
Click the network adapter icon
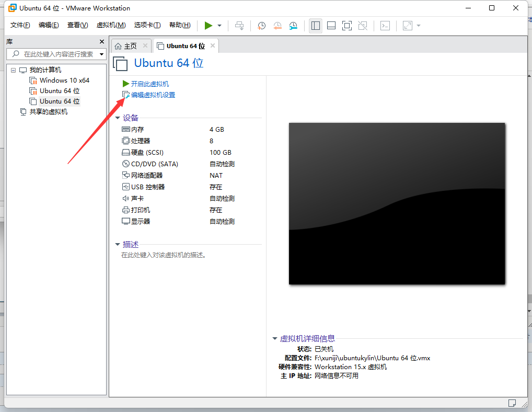click(x=126, y=176)
